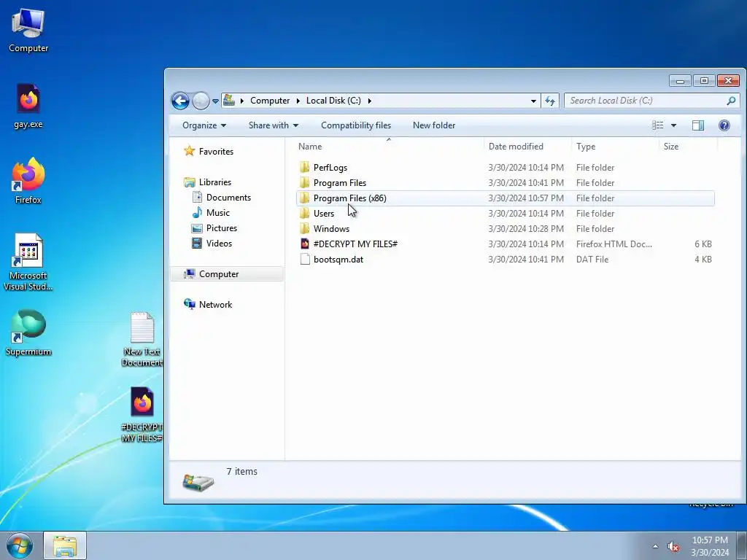Open the Windows Start button
Screen dimensions: 747x560
(x=20, y=545)
